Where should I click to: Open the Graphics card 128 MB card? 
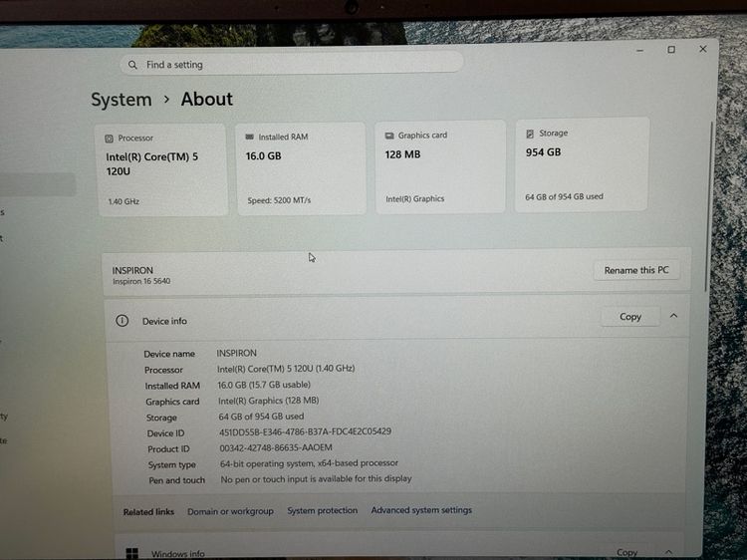pos(439,166)
